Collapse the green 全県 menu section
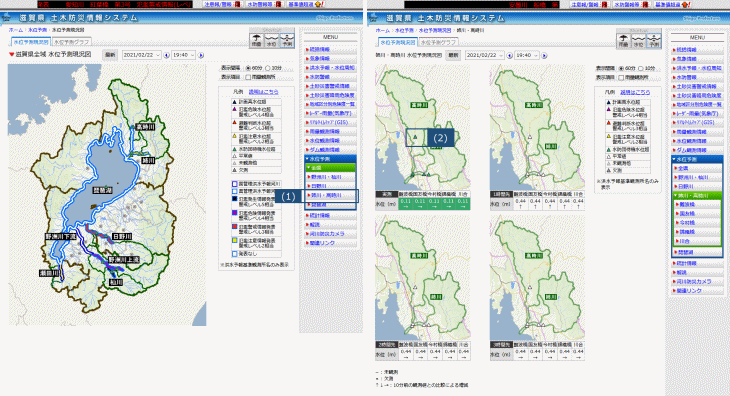Image resolution: width=730 pixels, height=396 pixels. point(331,168)
